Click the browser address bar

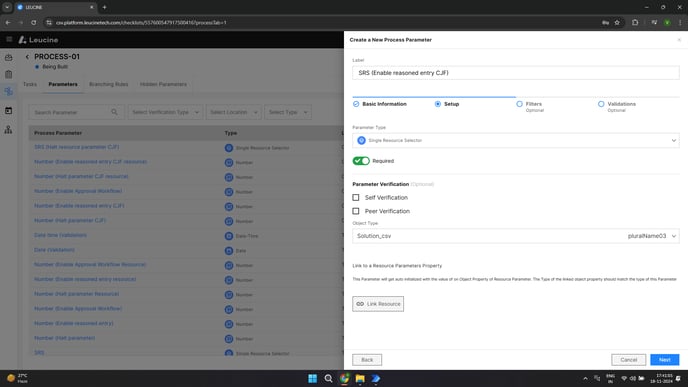click(325, 22)
